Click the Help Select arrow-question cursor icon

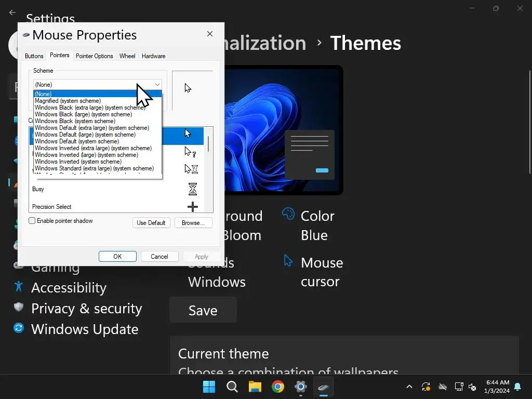[190, 152]
